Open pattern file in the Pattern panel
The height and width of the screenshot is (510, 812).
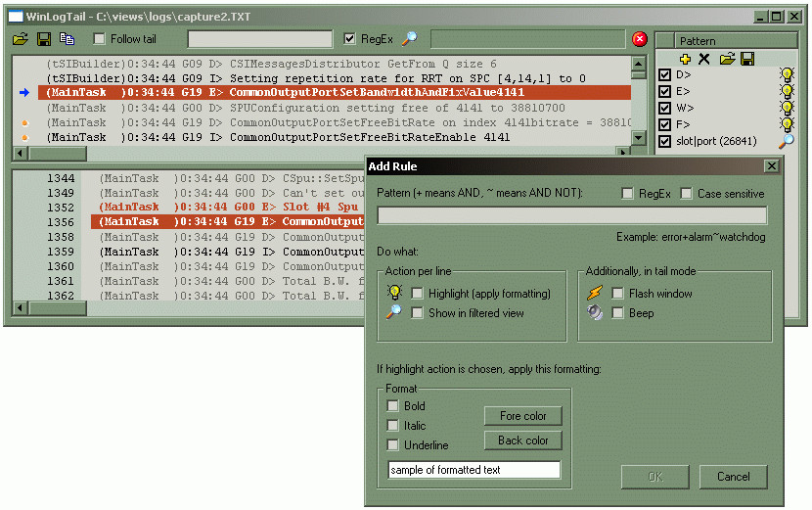727,59
